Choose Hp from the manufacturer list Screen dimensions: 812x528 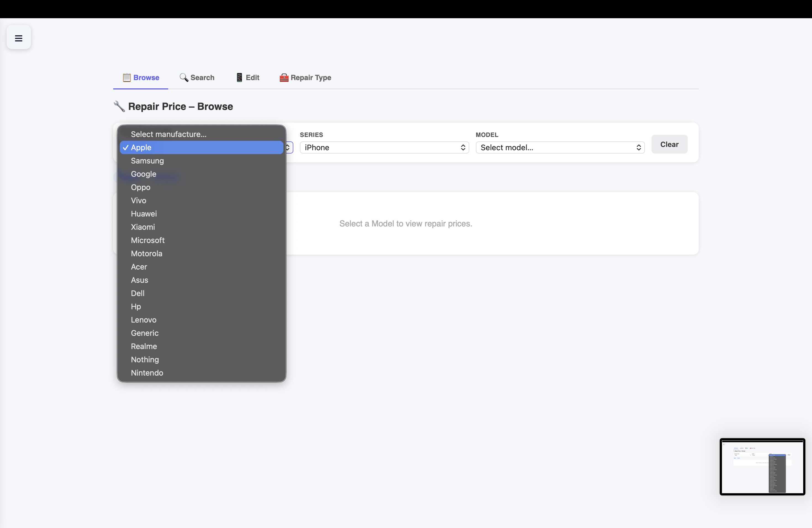click(x=202, y=307)
